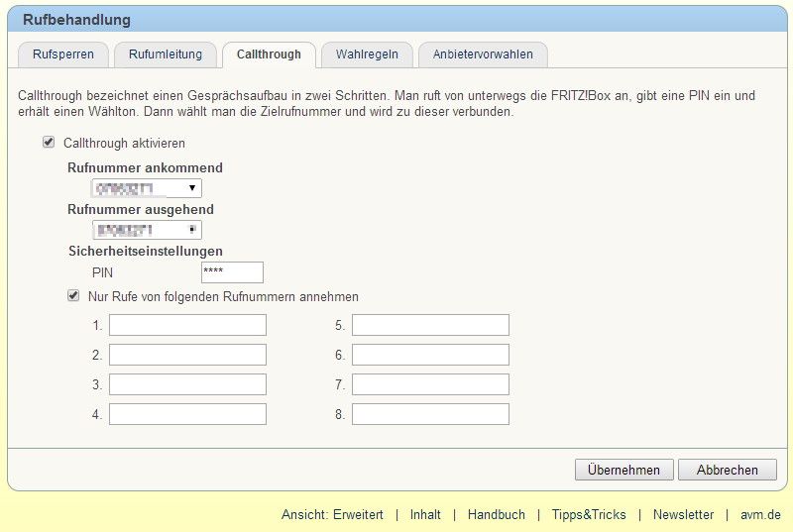793x532 pixels.
Task: Open the Newsletter footer link
Action: tap(683, 515)
